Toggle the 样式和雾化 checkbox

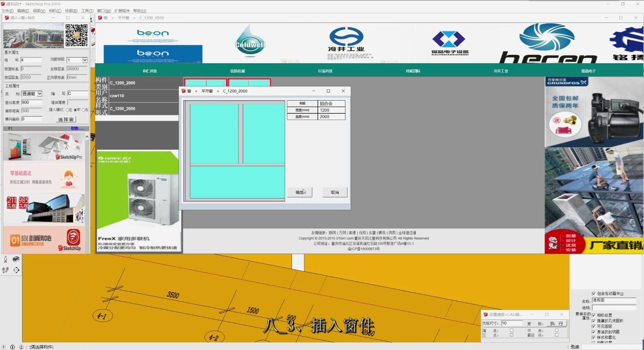point(594,337)
